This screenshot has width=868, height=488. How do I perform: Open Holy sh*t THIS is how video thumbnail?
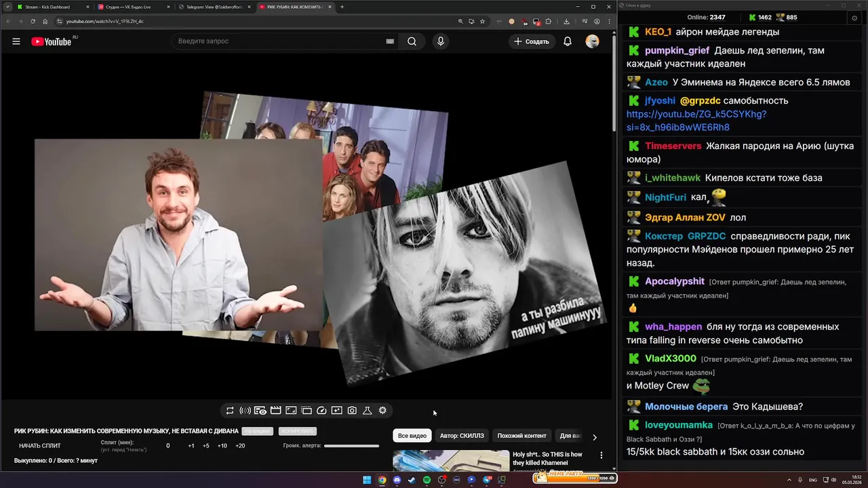point(451,460)
